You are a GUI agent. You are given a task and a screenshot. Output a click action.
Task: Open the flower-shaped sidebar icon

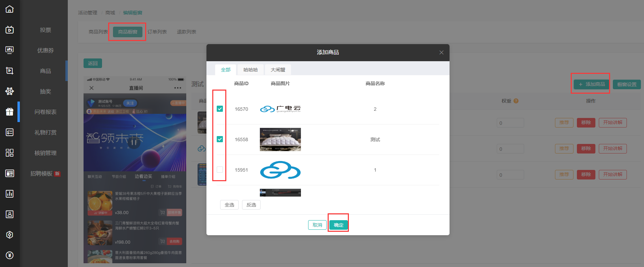tap(10, 91)
